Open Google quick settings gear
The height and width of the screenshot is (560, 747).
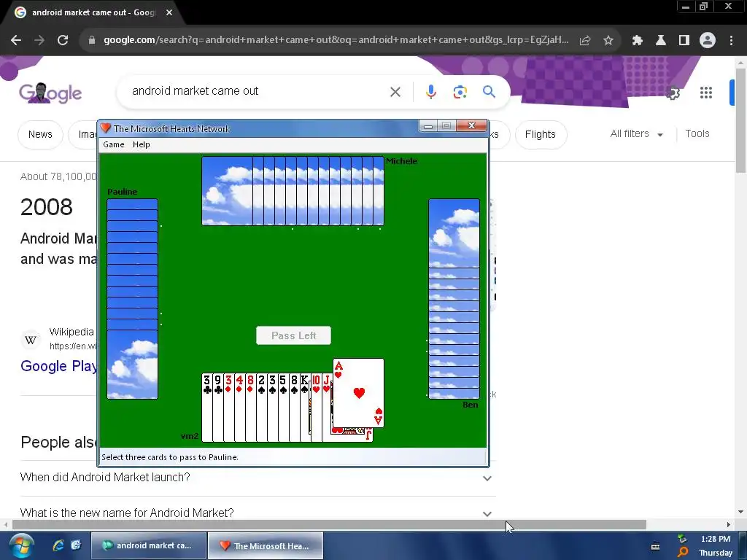673,93
